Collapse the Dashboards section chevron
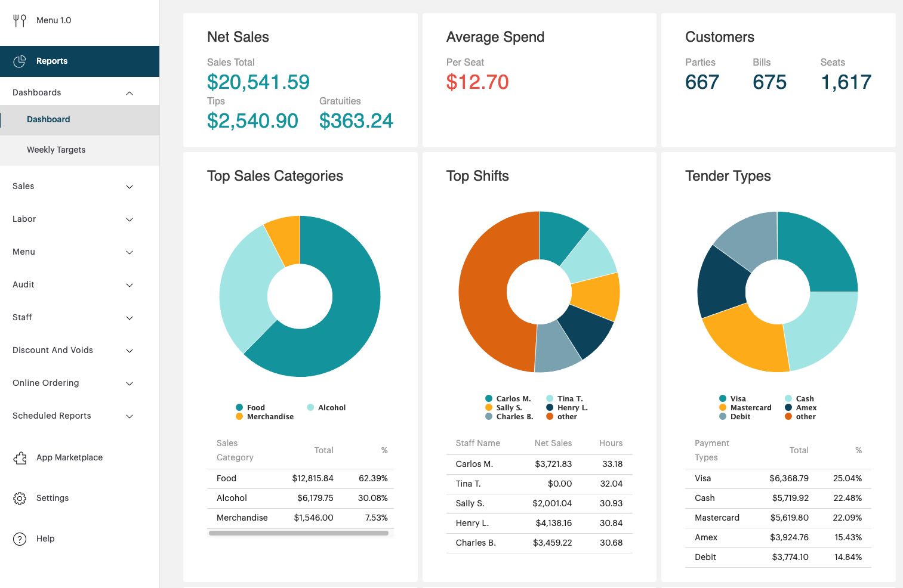Viewport: 903px width, 588px height. click(x=130, y=93)
